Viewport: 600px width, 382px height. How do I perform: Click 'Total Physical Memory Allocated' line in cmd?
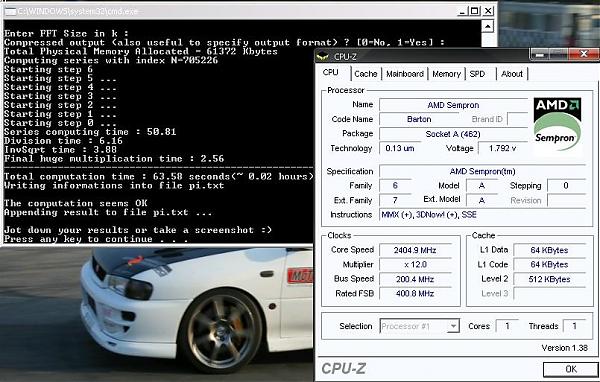point(140,51)
